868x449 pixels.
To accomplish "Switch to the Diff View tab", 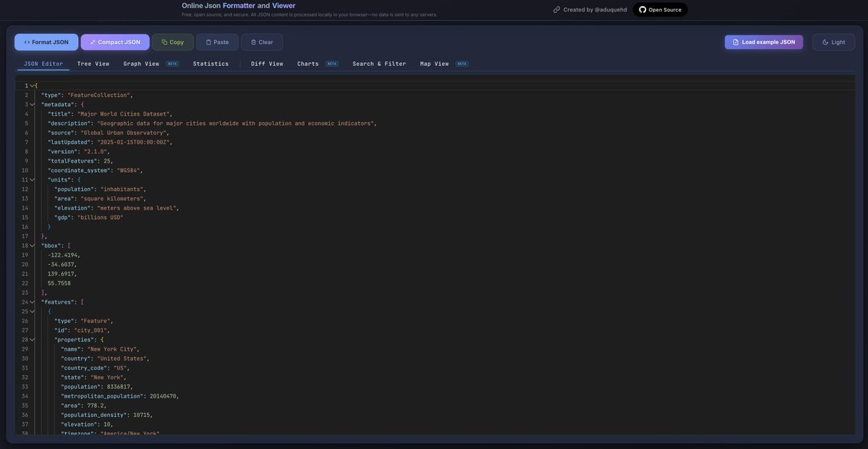I will click(x=267, y=64).
